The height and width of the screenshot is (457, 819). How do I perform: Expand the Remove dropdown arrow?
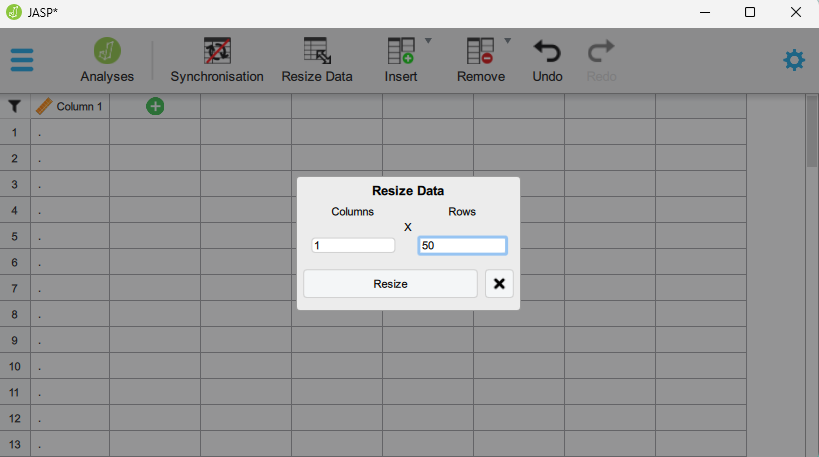tap(507, 42)
